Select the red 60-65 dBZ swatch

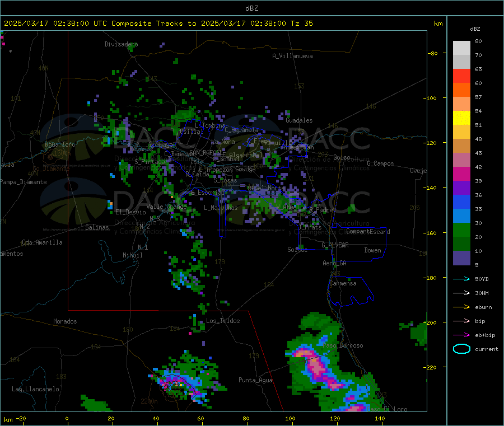tap(461, 76)
